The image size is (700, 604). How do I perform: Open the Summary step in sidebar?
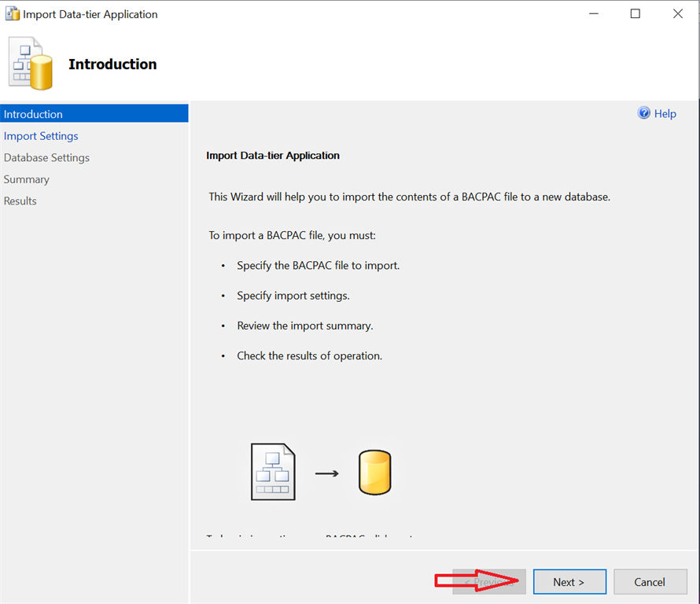tap(27, 179)
